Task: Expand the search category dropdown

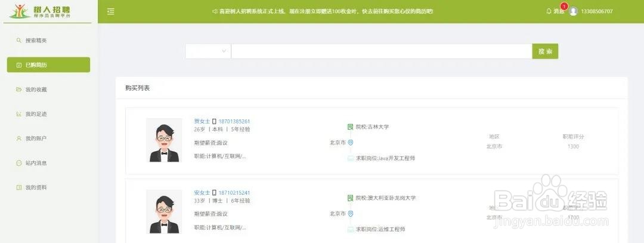Action: (x=208, y=51)
